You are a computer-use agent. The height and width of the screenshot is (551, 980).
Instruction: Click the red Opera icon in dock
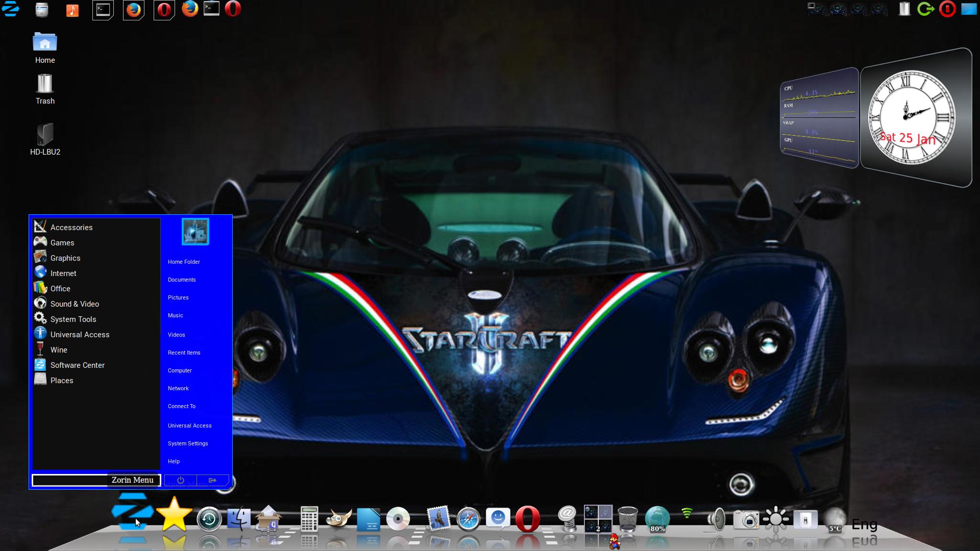pos(528,519)
